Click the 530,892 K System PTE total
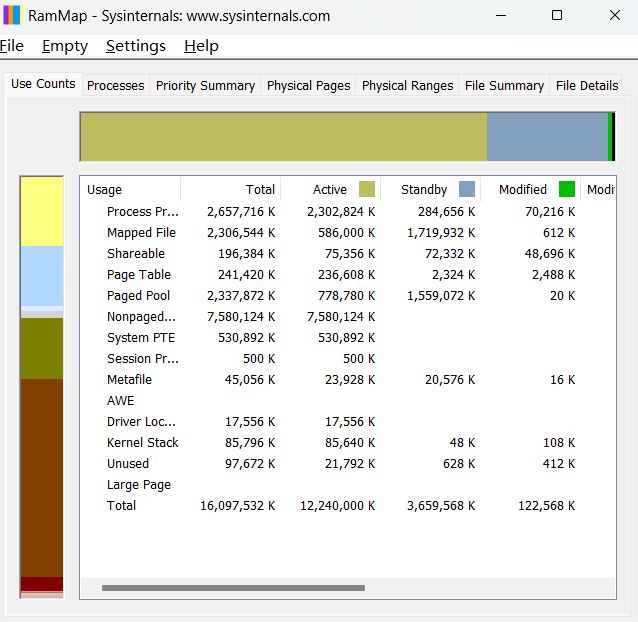 coord(247,338)
